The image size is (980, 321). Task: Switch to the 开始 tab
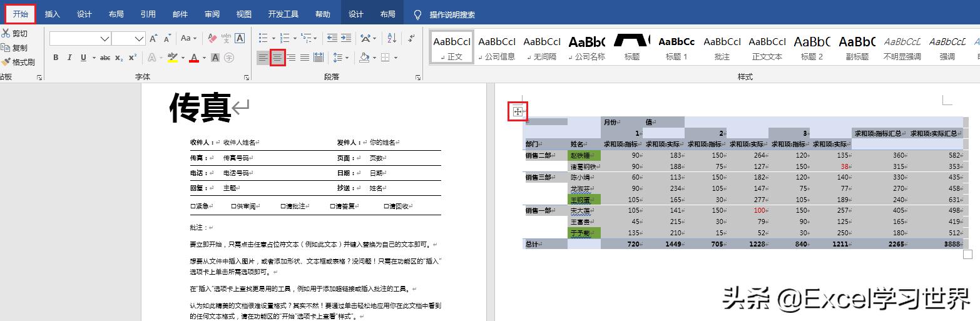21,14
